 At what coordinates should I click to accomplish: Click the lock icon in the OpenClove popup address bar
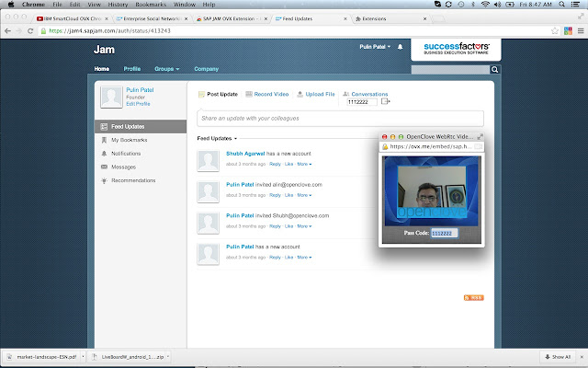(385, 147)
